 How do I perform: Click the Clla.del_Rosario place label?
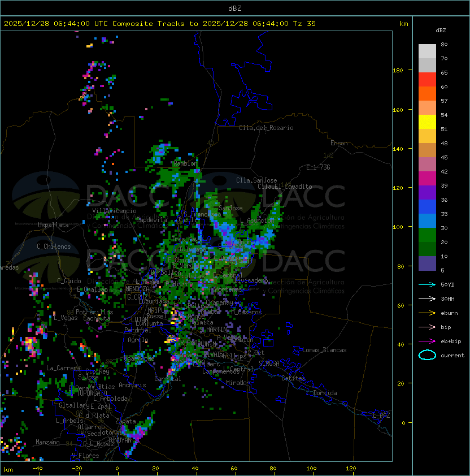(266, 128)
